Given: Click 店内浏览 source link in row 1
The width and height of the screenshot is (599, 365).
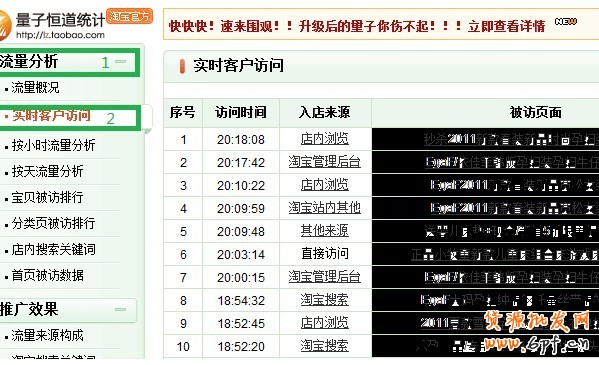Looking at the screenshot, I should pos(325,139).
